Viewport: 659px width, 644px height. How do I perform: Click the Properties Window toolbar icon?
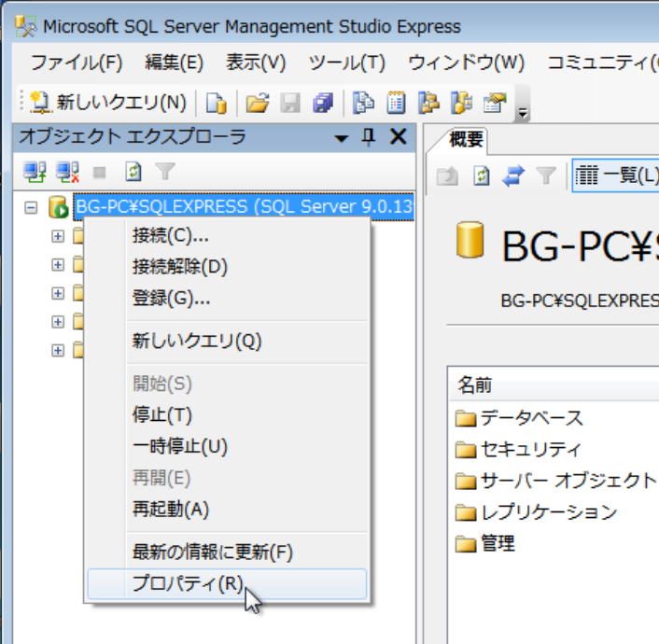click(495, 103)
